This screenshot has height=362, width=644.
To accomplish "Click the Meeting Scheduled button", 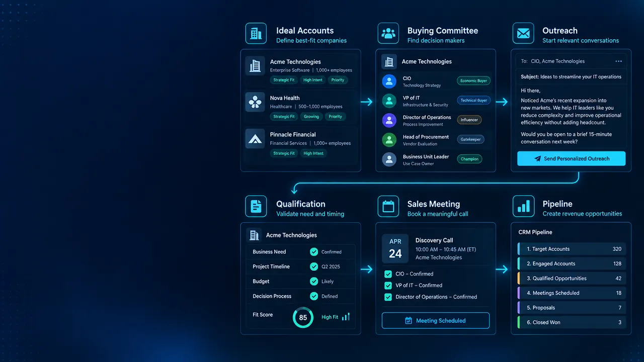I will [436, 321].
